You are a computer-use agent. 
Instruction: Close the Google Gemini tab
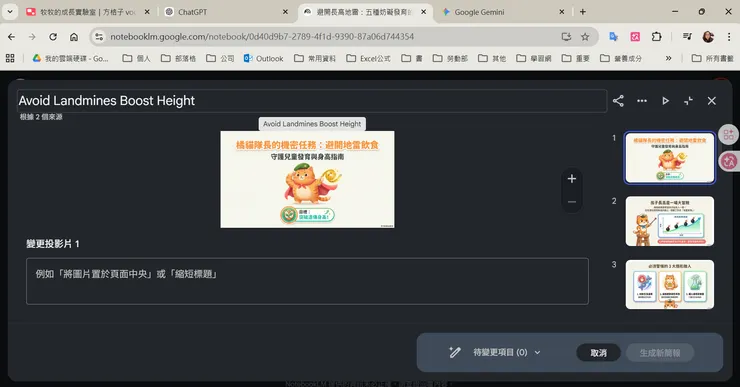pyautogui.click(x=562, y=12)
